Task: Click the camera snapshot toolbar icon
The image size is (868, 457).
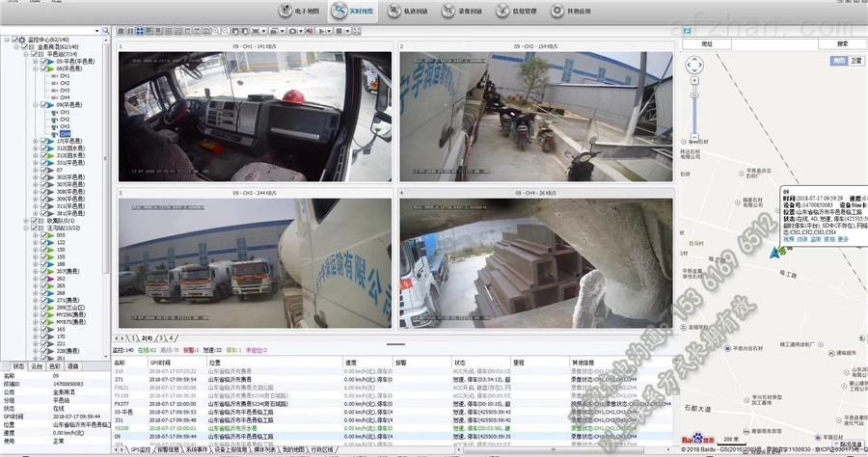Action: tap(293, 31)
